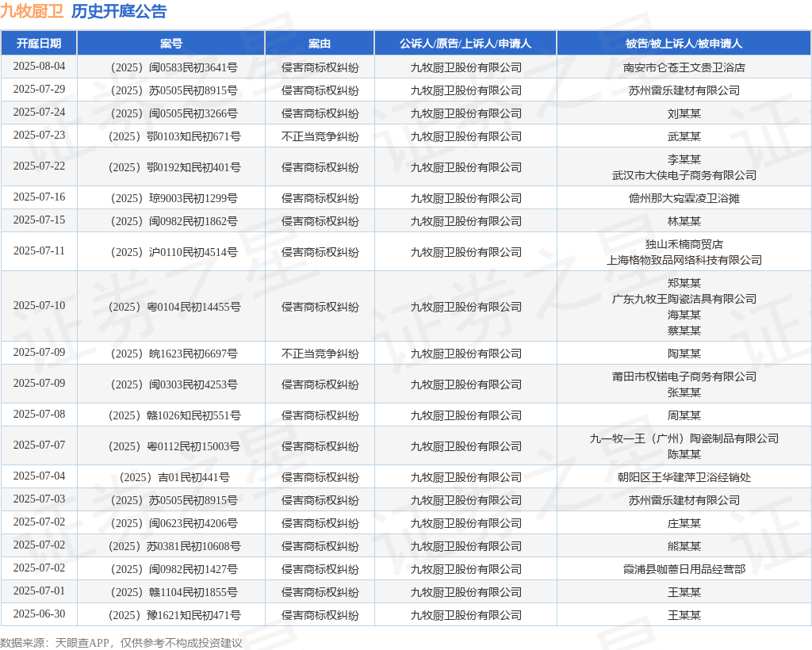This screenshot has height=650, width=812.
Task: Click defendant 儋州那大宛霖凌卫浴摊
Action: 684,198
